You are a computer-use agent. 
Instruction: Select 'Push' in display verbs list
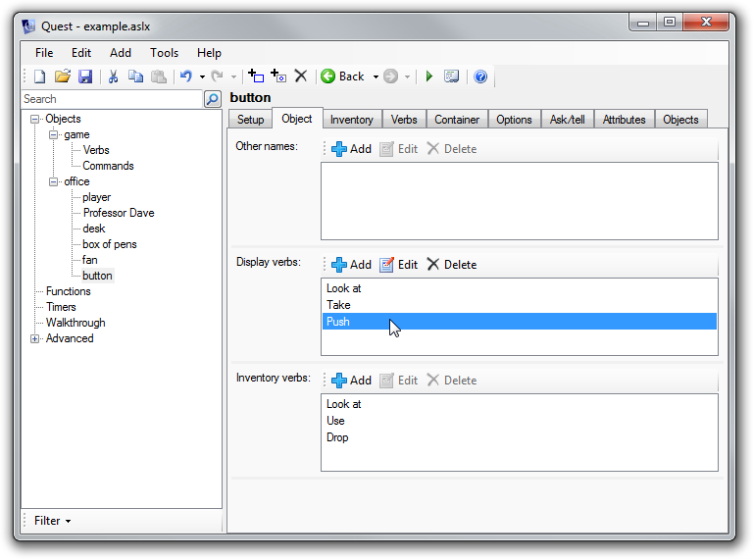(519, 322)
